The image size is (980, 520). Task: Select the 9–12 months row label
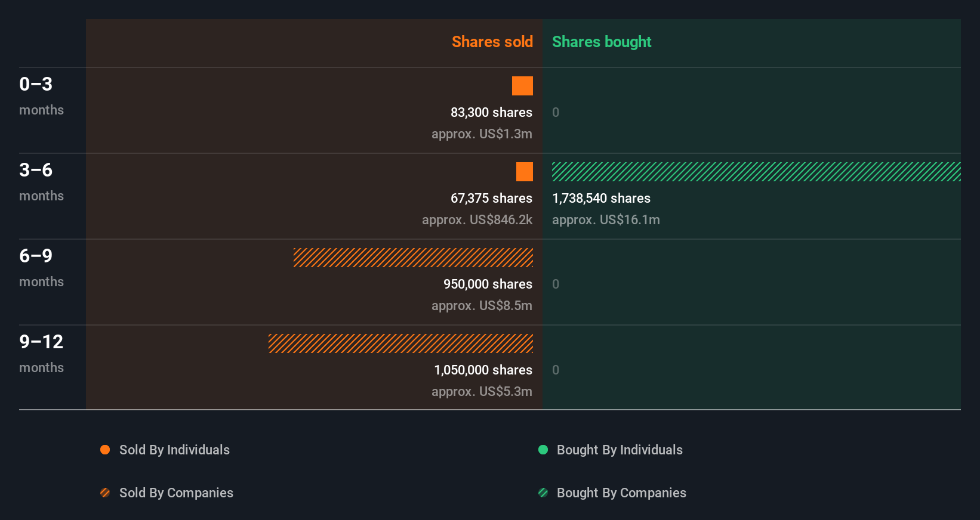pos(41,353)
